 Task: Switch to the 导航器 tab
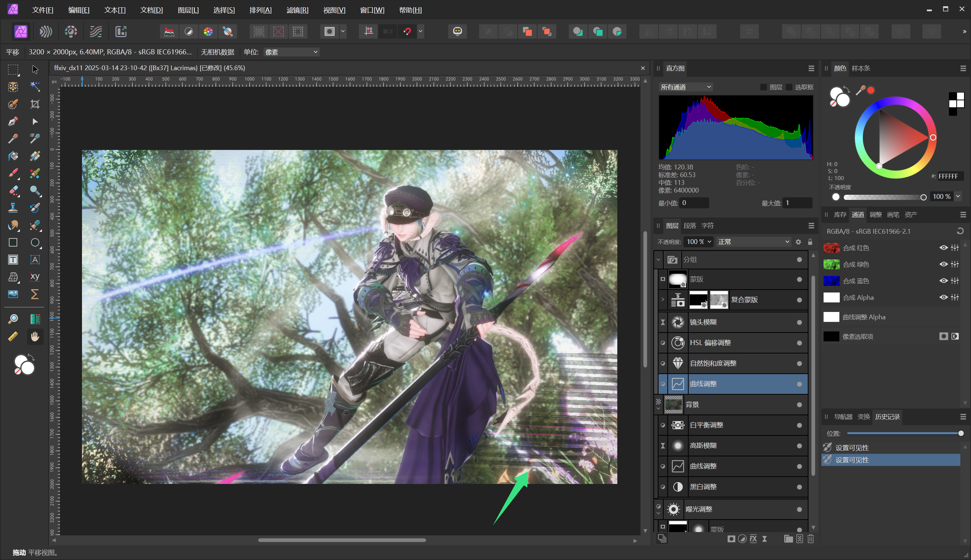point(843,417)
